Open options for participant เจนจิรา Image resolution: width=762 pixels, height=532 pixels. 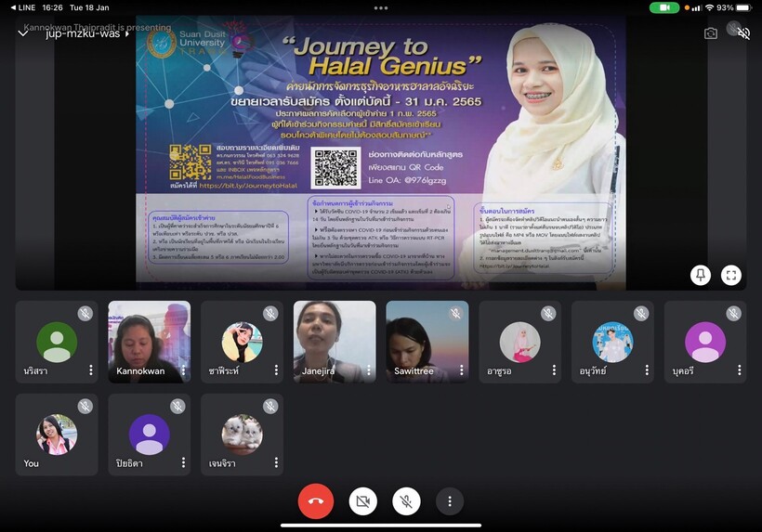click(x=276, y=462)
